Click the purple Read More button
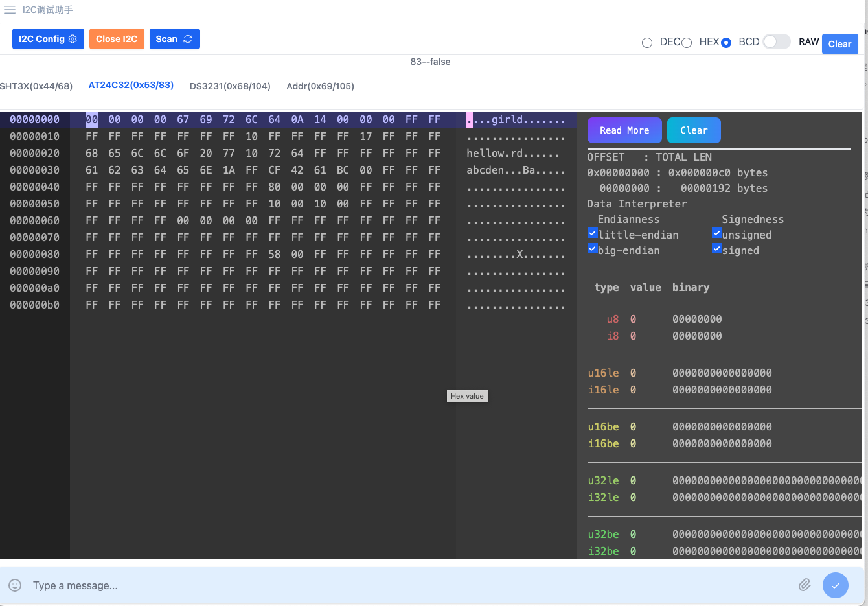The width and height of the screenshot is (868, 606). tap(624, 130)
